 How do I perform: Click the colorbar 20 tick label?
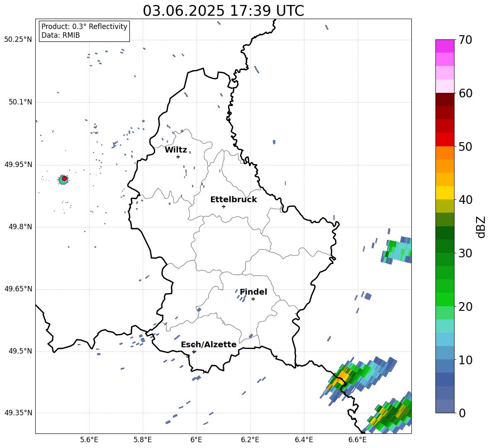point(465,307)
